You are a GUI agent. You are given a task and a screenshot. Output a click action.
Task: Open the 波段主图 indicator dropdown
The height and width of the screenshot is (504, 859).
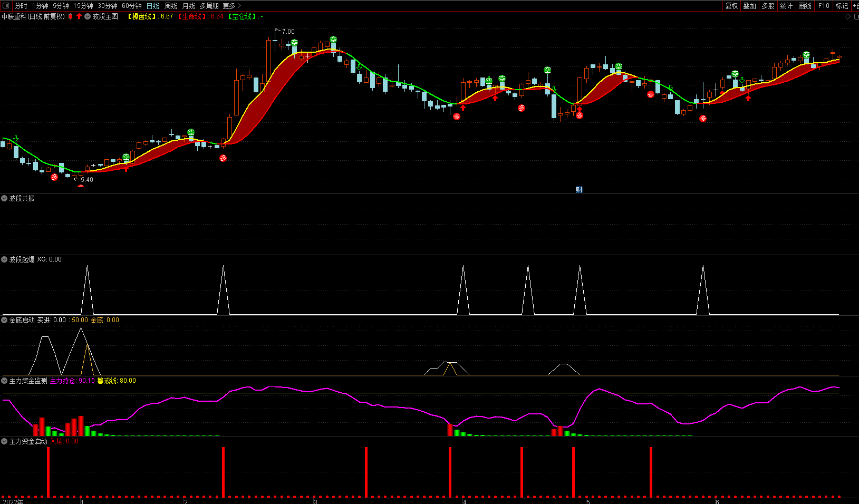(88, 16)
